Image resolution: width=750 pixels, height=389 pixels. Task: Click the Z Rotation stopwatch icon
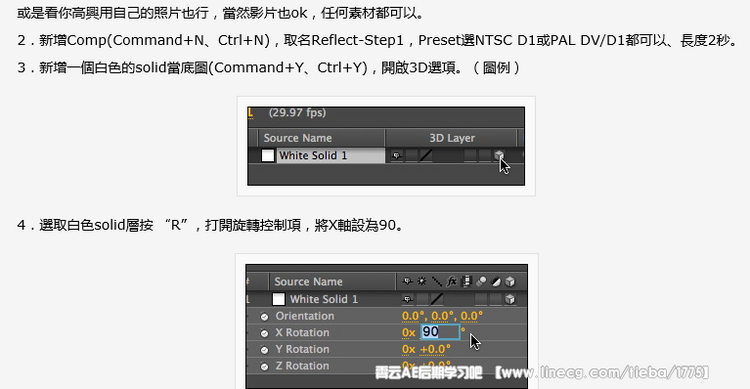(x=264, y=367)
